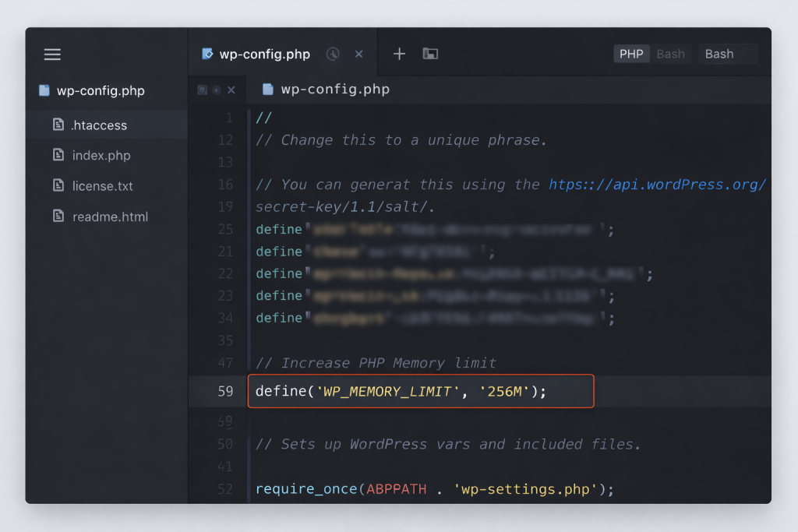Screen dimensions: 798x532
Task: Click line number 59 in gutter
Action: pyautogui.click(x=225, y=391)
